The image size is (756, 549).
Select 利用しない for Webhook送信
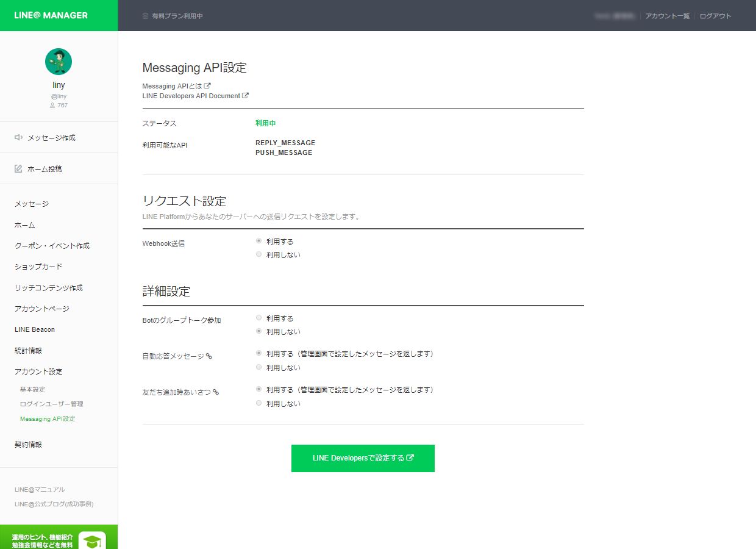259,254
